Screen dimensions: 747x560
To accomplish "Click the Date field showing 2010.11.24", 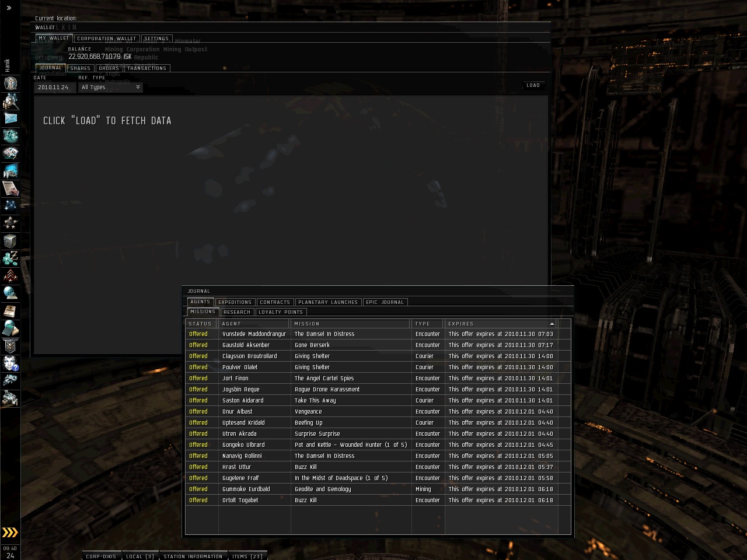I will coord(55,87).
